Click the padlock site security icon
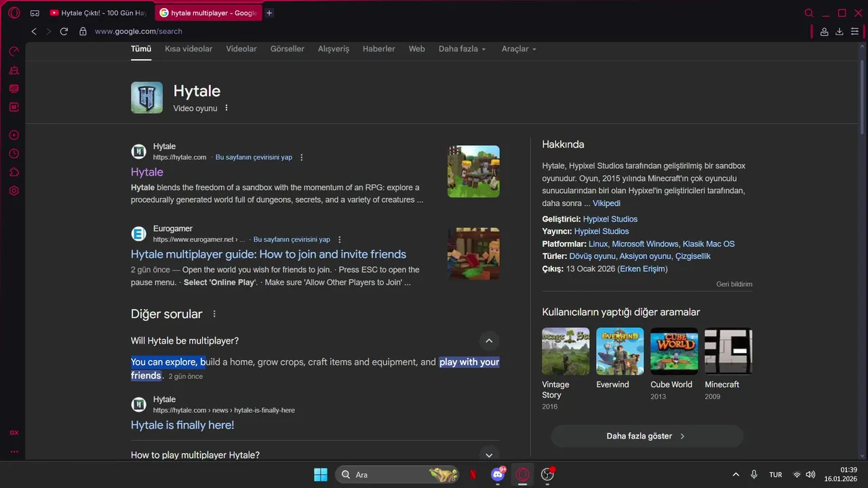Viewport: 868px width, 488px height. click(x=83, y=31)
